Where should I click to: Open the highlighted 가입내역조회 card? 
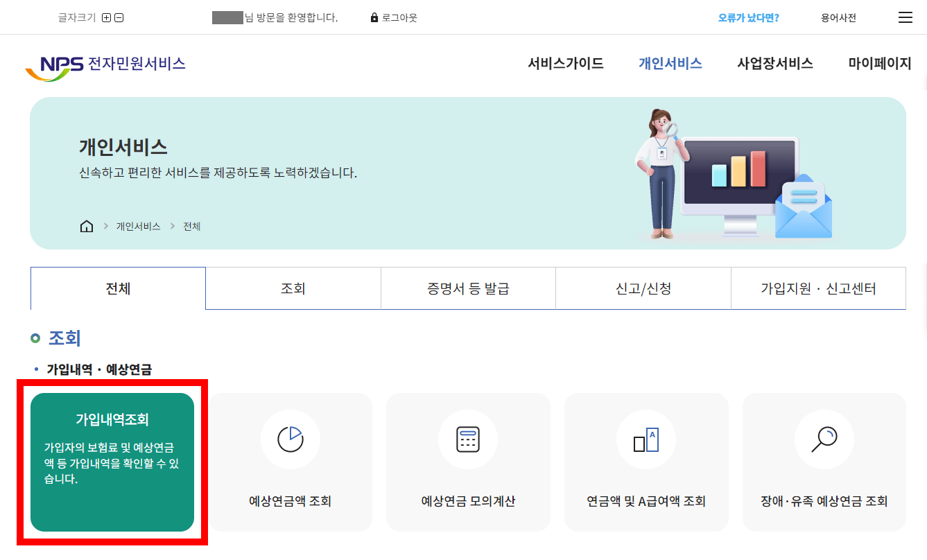pyautogui.click(x=113, y=462)
